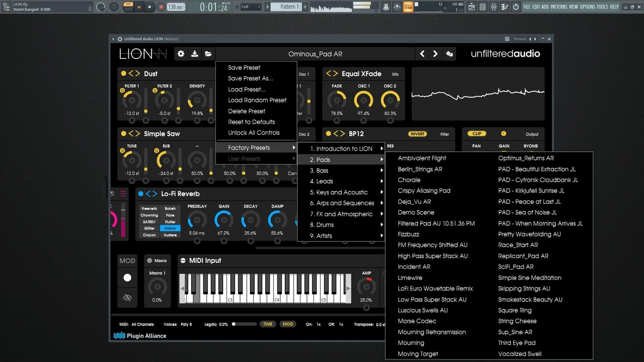
Task: Toggle the TIME legato button
Action: coord(268,324)
